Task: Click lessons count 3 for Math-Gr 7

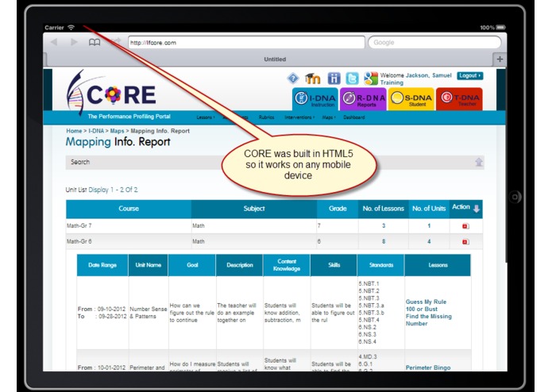Action: coord(384,225)
